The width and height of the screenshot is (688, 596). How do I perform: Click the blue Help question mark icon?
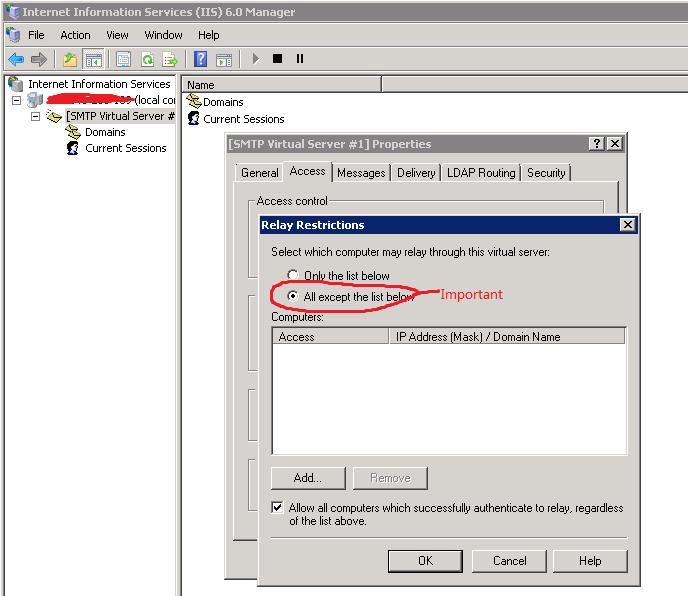tap(201, 59)
